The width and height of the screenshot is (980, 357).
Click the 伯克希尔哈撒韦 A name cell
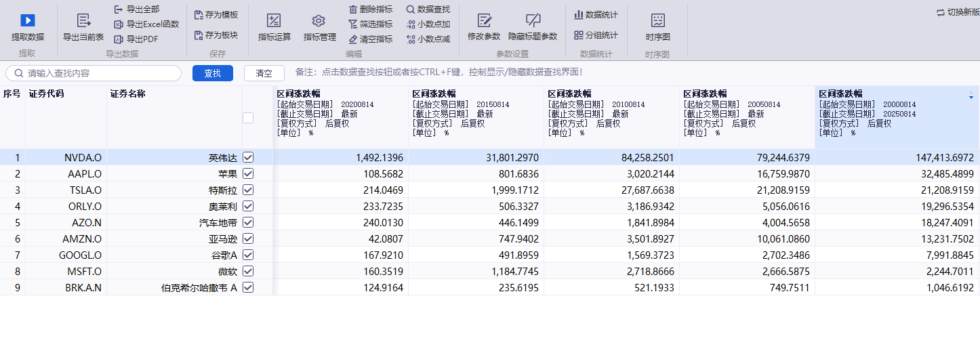174,287
